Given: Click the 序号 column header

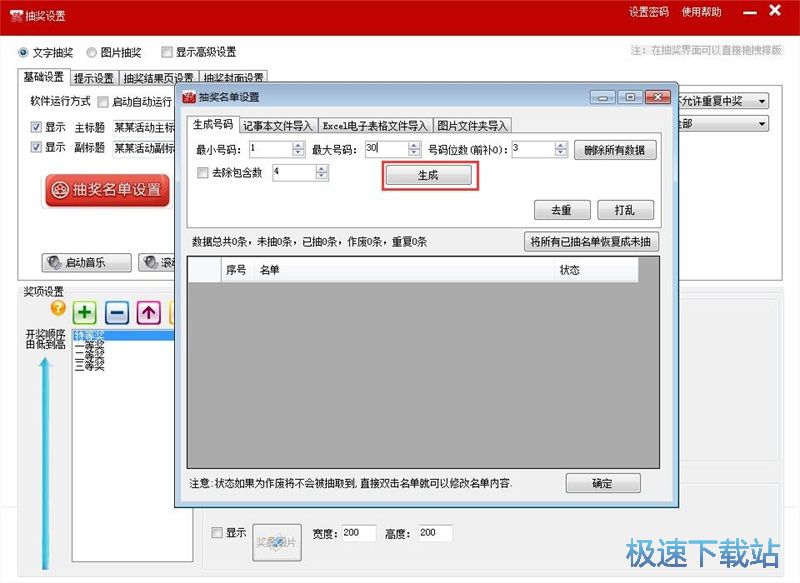Looking at the screenshot, I should pyautogui.click(x=236, y=270).
